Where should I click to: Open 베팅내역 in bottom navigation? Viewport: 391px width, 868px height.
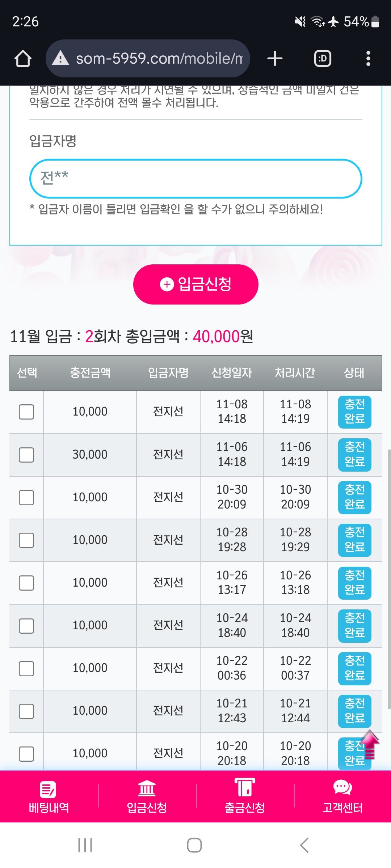point(49,797)
